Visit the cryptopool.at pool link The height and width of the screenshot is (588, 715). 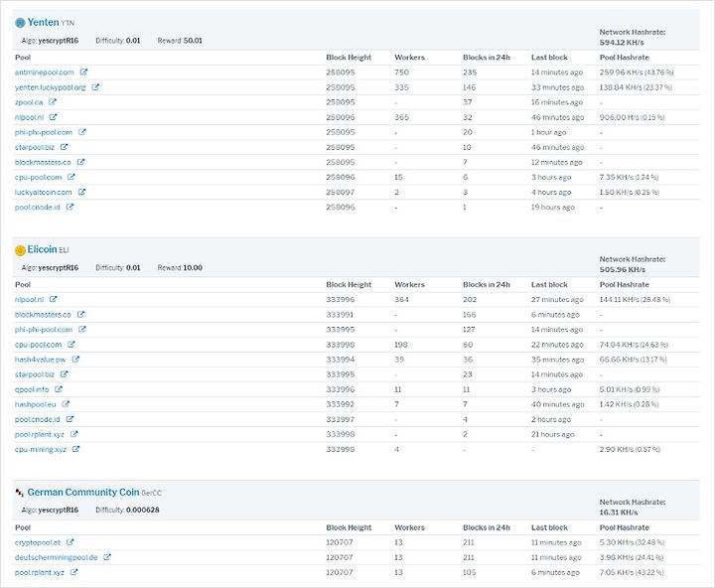coord(38,543)
